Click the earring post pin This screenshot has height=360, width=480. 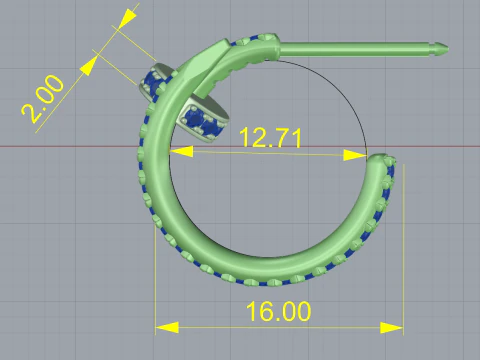point(363,49)
